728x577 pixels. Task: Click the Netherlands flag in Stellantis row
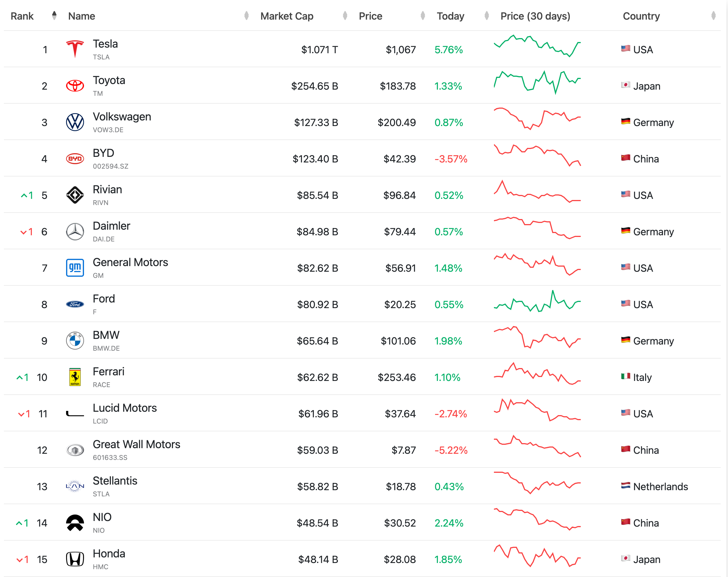coord(625,486)
